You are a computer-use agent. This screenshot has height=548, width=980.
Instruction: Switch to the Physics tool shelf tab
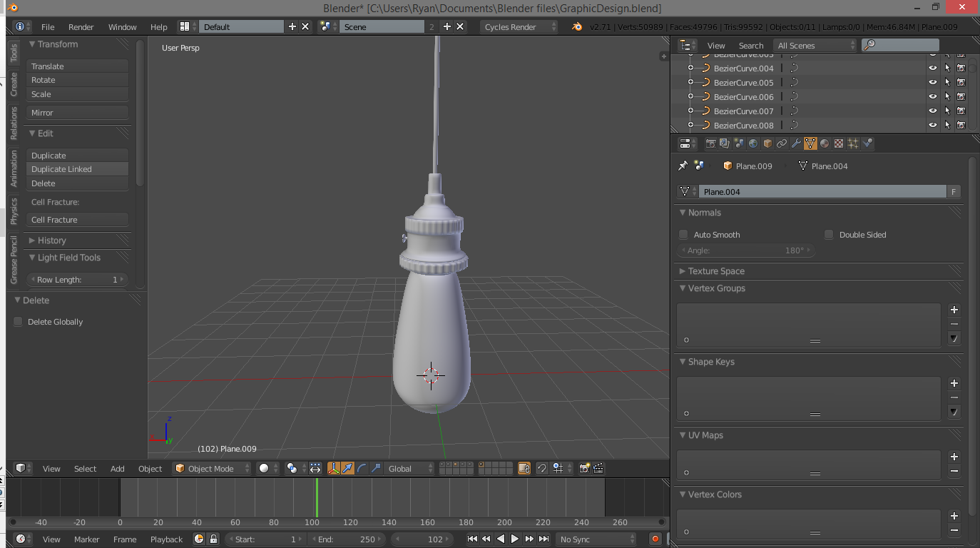tap(14, 211)
